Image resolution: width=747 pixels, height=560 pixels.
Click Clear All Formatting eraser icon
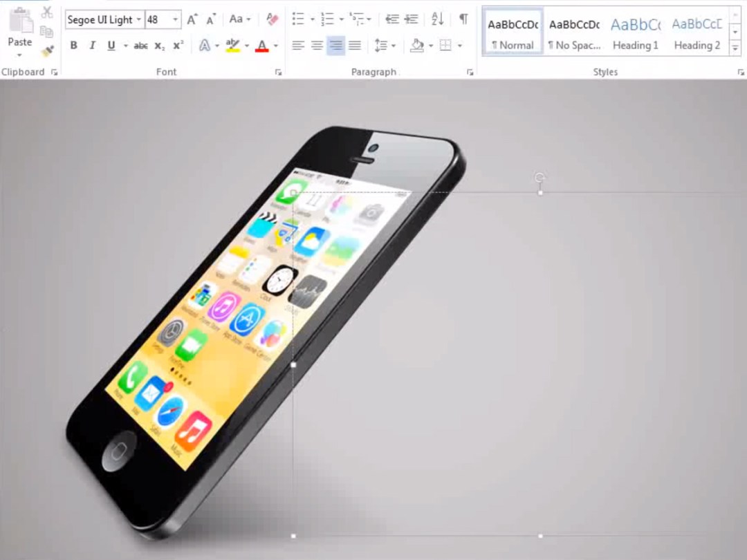[x=272, y=19]
